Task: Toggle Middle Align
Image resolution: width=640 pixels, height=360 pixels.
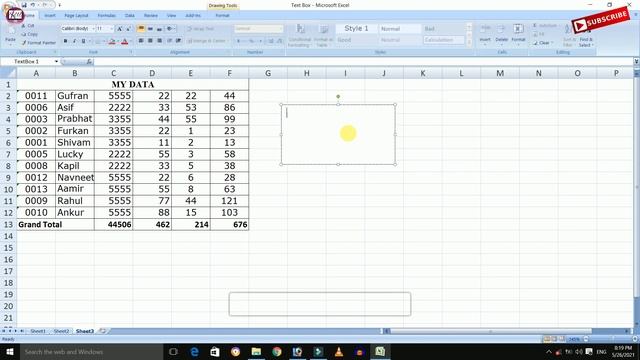Action: pos(150,29)
